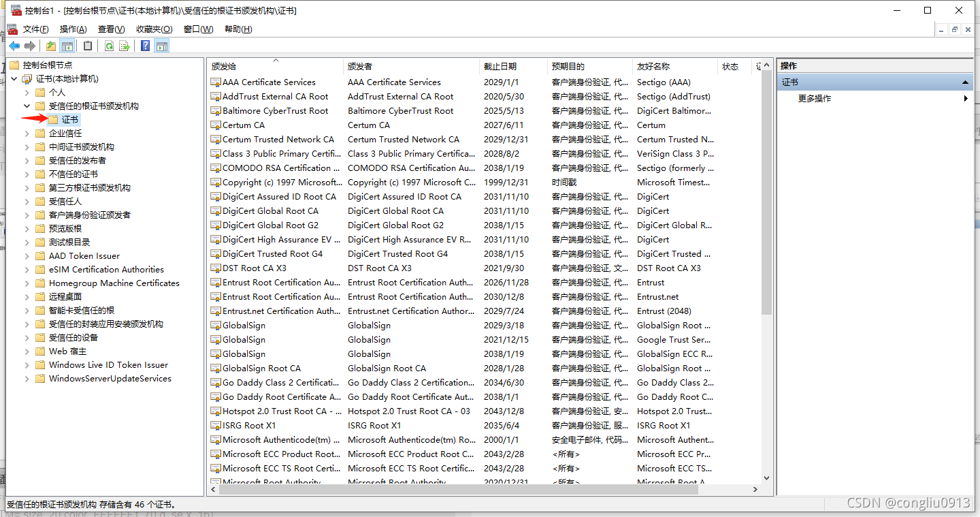Image resolution: width=980 pixels, height=517 pixels.
Task: Click the 时间戳 intended purpose cell
Action: pos(564,182)
